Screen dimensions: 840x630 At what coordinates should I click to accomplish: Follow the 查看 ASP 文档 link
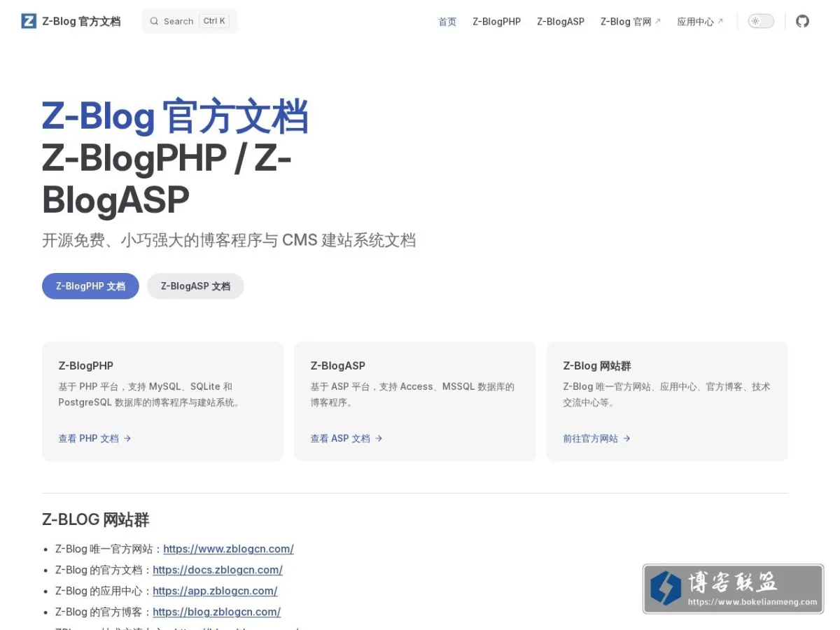[x=346, y=438]
